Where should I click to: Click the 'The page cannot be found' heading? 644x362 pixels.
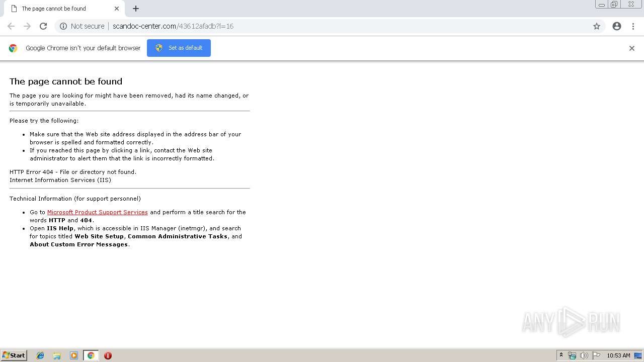66,81
